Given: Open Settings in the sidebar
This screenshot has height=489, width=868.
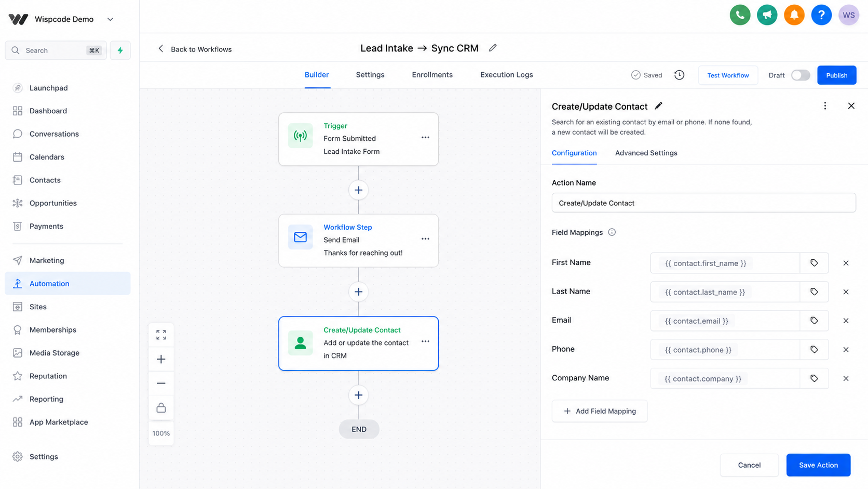Looking at the screenshot, I should tap(67, 457).
